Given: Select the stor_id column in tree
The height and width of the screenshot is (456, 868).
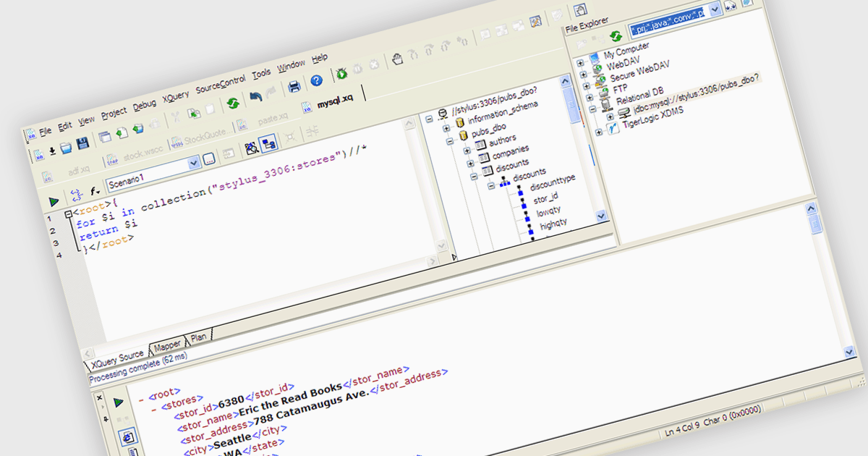Looking at the screenshot, I should click(545, 198).
